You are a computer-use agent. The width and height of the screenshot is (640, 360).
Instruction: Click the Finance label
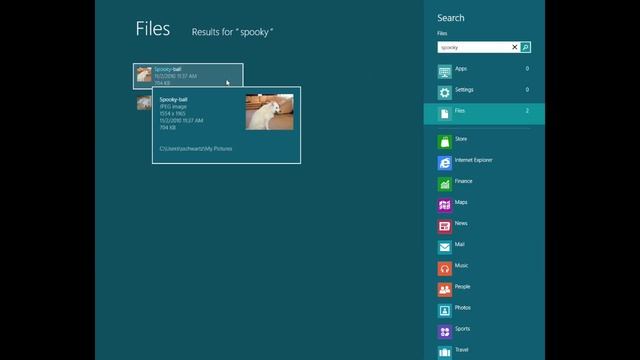pos(464,181)
